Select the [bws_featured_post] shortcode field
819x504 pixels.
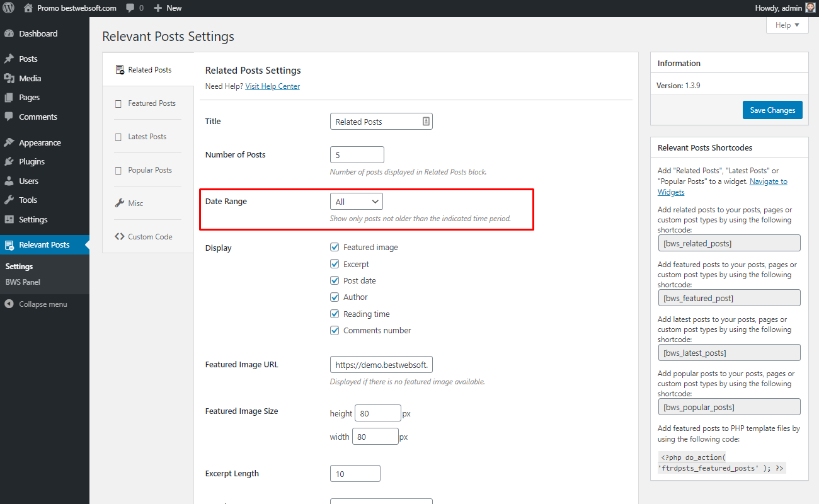coord(729,298)
